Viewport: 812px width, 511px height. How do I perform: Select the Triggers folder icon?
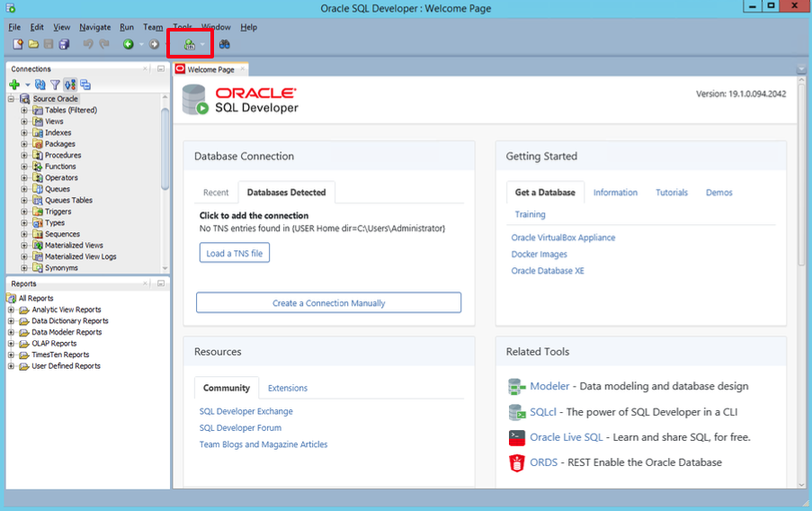point(37,211)
